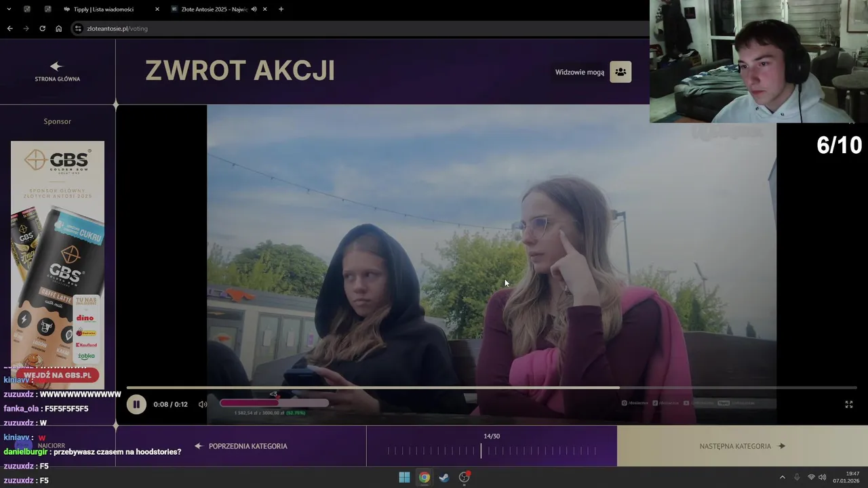Click the microphone tray icon
This screenshot has width=868, height=488.
(797, 477)
